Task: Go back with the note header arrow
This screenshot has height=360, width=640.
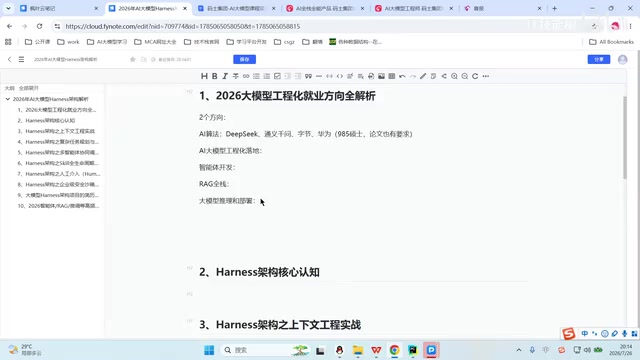Action: (9, 59)
